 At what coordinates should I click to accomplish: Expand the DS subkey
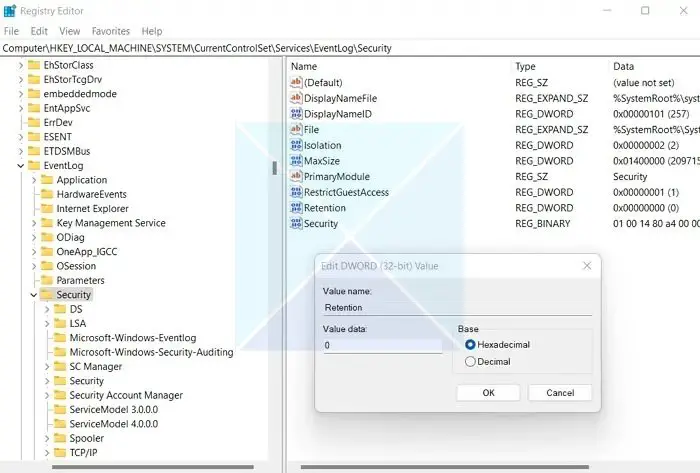(x=47, y=309)
